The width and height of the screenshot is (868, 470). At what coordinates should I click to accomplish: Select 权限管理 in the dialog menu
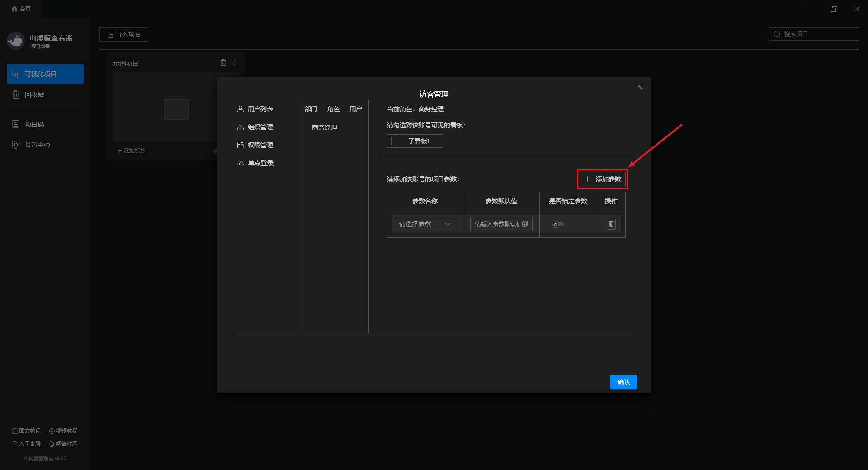coord(260,145)
